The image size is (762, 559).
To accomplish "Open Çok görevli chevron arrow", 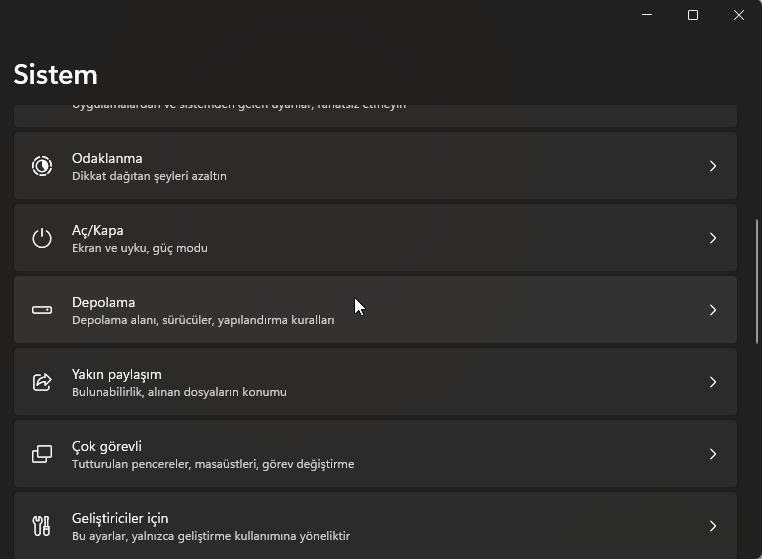I will 713,454.
